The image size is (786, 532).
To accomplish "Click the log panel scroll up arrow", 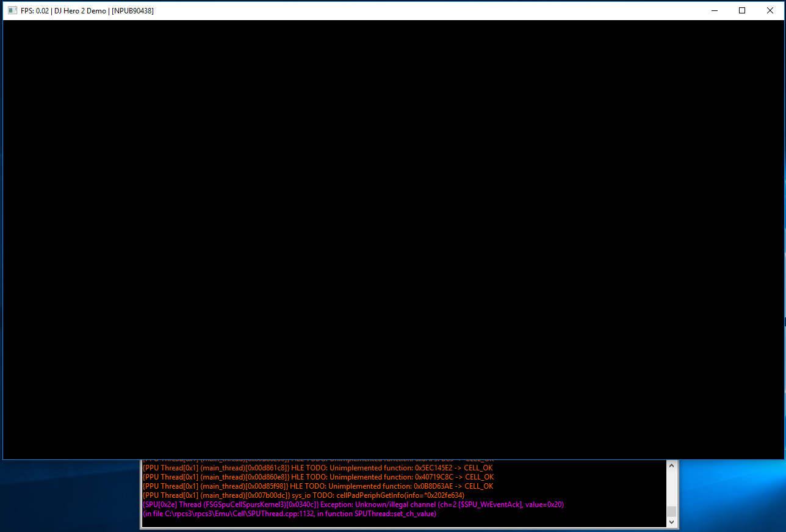I will 671,465.
